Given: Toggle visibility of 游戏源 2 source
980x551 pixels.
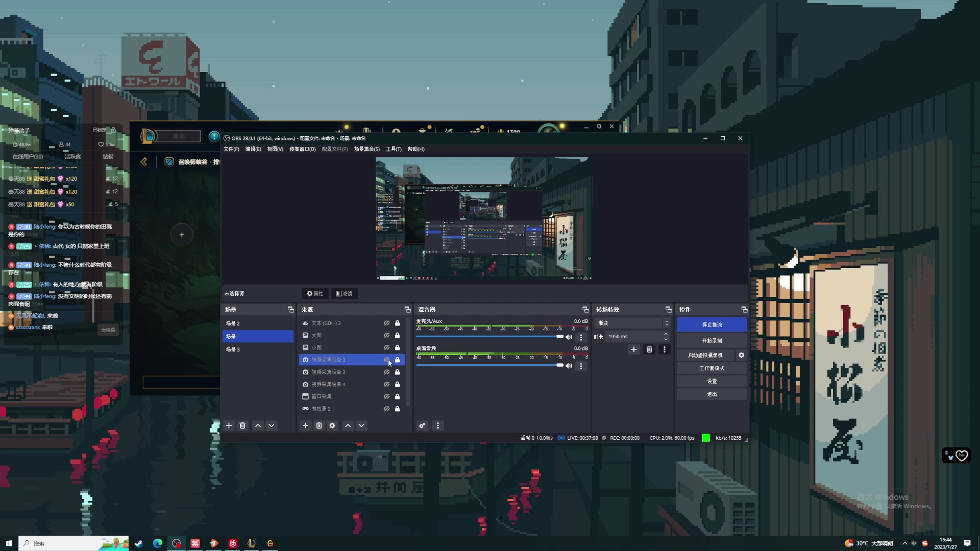Looking at the screenshot, I should [386, 409].
